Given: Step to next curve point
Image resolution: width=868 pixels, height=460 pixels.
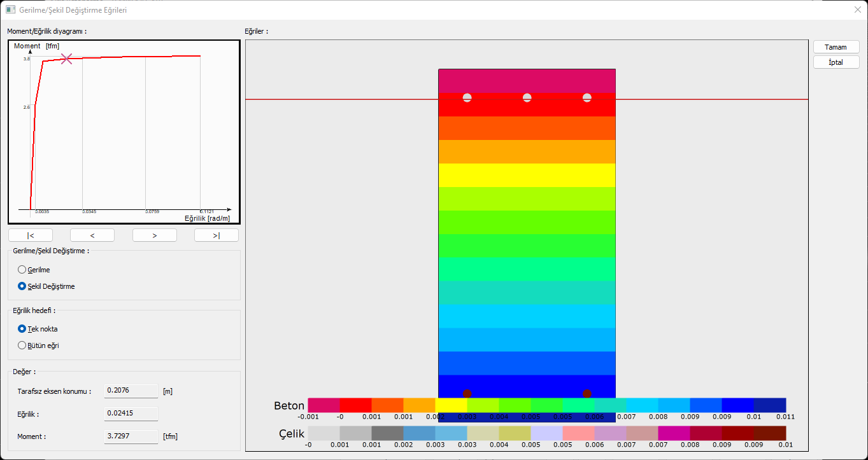Looking at the screenshot, I should (x=155, y=235).
